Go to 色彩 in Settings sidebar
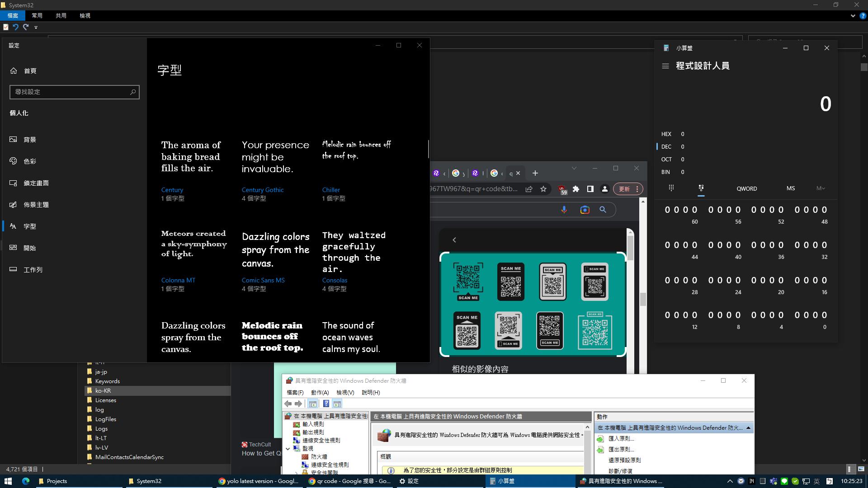This screenshot has height=488, width=868. click(29, 161)
